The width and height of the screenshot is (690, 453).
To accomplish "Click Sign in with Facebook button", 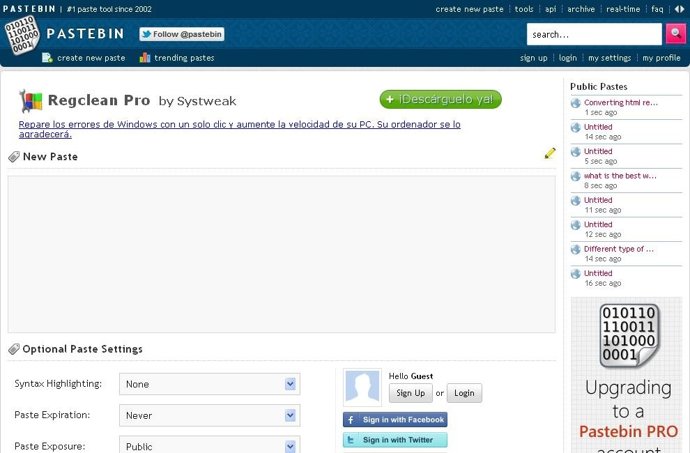I will coord(395,420).
